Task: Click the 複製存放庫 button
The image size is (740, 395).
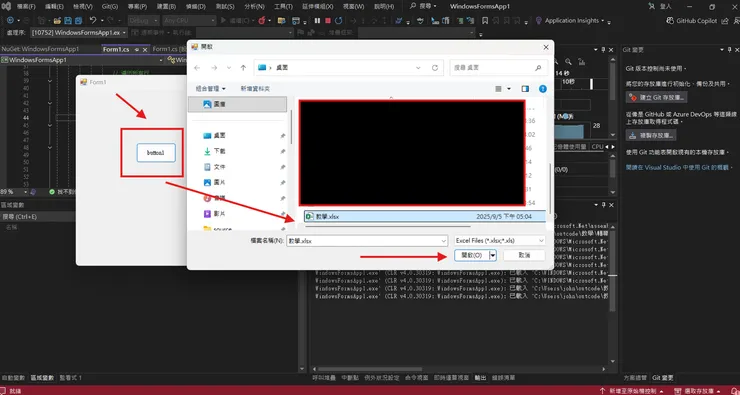Action: 651,135
